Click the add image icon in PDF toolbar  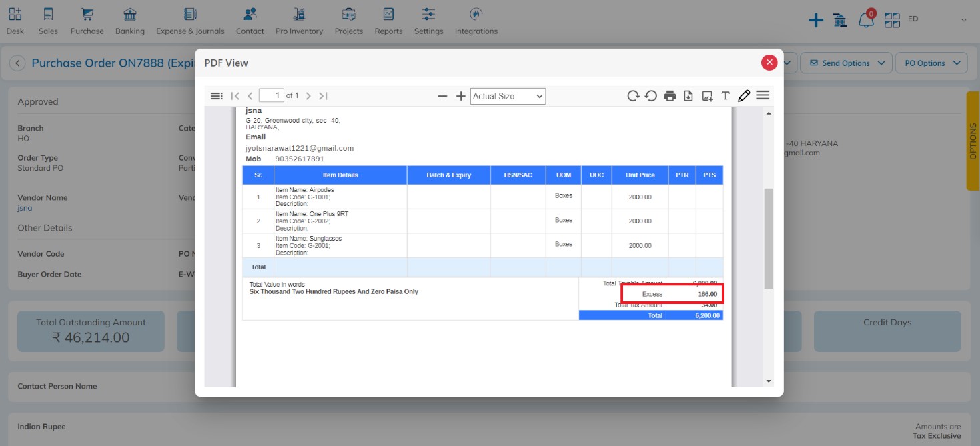tap(707, 96)
